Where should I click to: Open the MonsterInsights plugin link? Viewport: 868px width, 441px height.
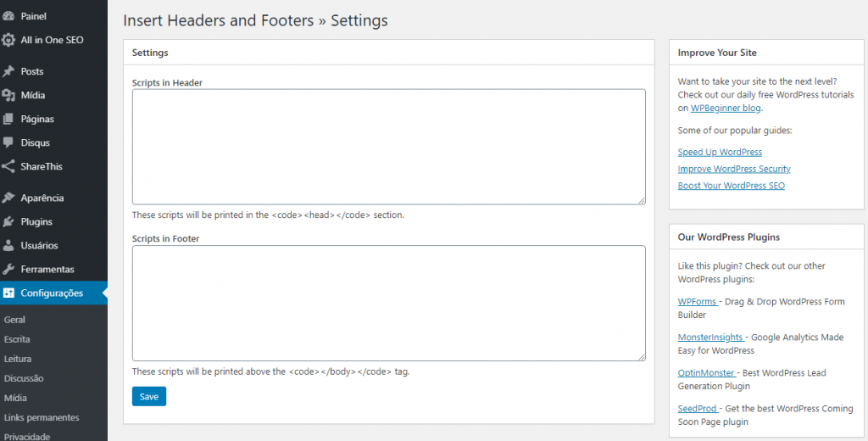[711, 337]
